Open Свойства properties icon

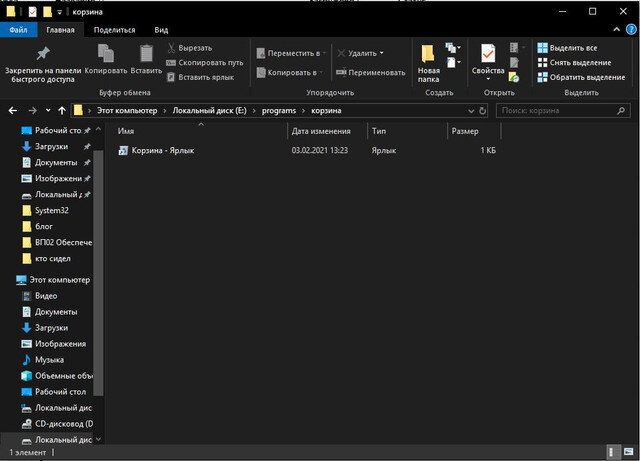(488, 54)
